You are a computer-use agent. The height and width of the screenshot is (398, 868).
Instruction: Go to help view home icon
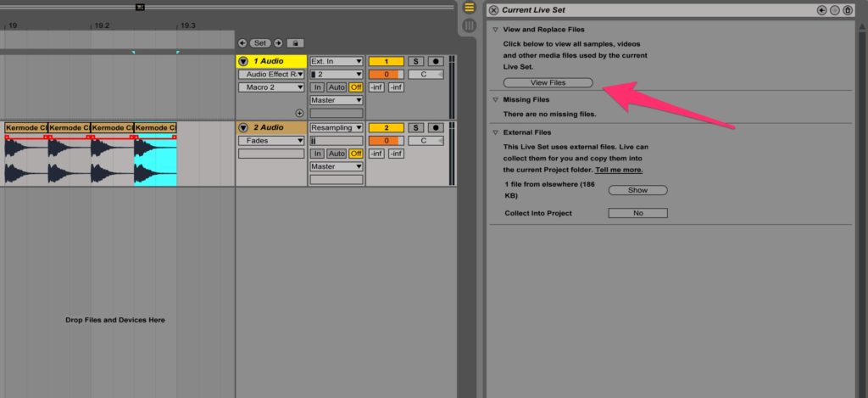coord(848,10)
